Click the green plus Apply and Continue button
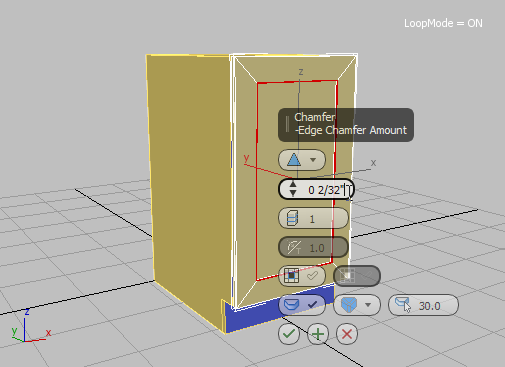Image resolution: width=505 pixels, height=367 pixels. [x=318, y=334]
